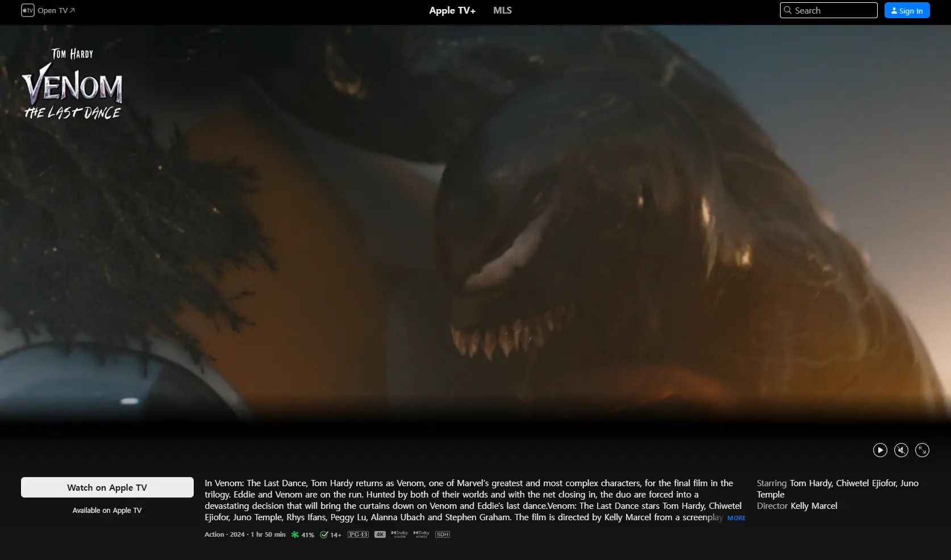
Task: Click the 4K badge
Action: coord(380,534)
